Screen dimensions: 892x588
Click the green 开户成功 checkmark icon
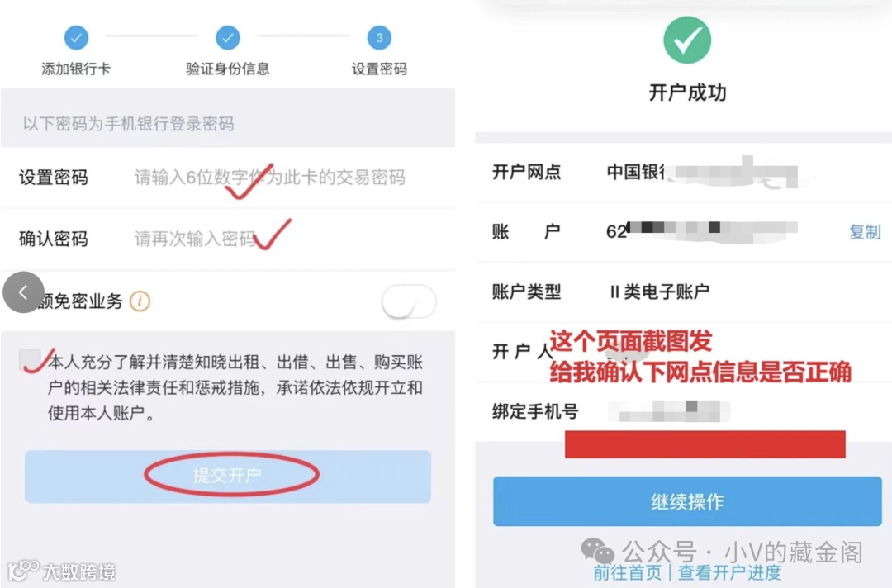coord(687,40)
